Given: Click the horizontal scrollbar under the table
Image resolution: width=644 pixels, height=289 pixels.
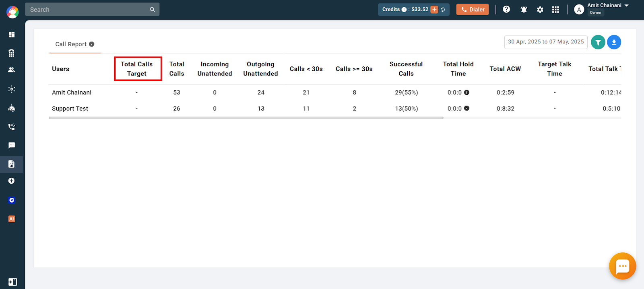Looking at the screenshot, I should coord(246,118).
